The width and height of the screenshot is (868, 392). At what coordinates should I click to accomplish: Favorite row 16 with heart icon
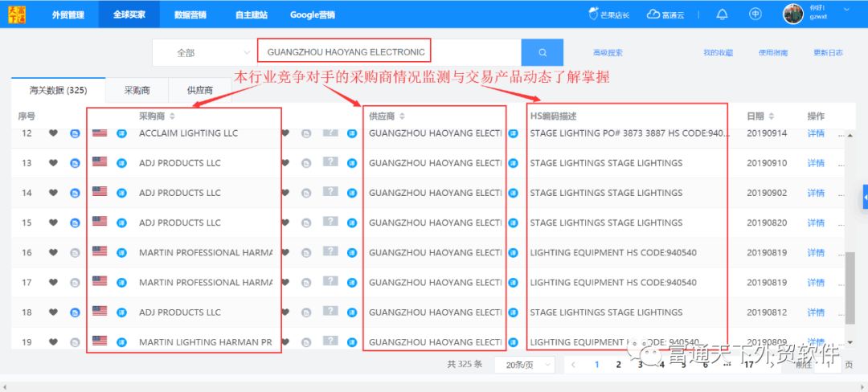53,252
